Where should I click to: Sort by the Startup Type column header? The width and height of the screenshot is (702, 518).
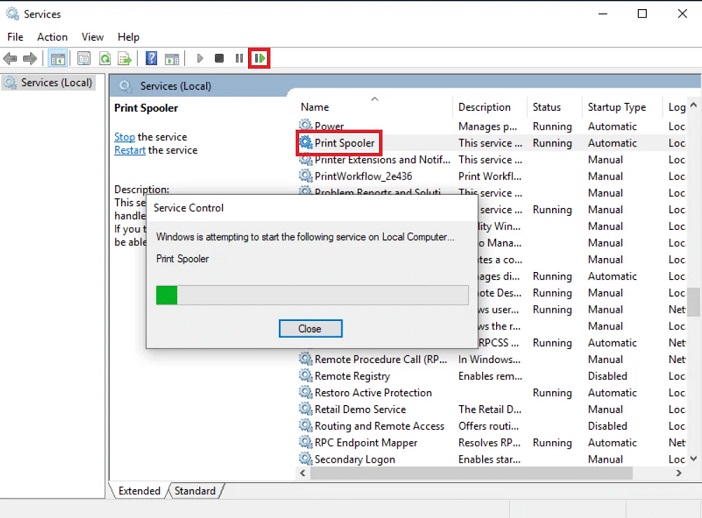[x=622, y=107]
